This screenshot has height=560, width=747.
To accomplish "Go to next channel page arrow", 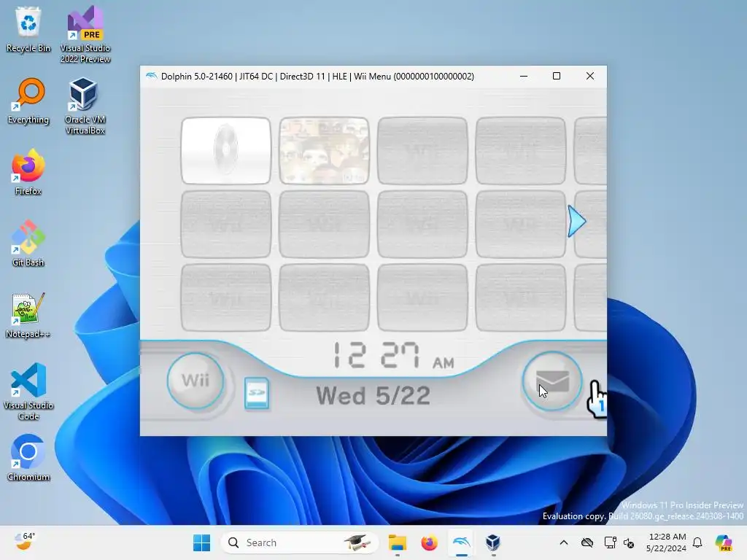I will click(576, 221).
